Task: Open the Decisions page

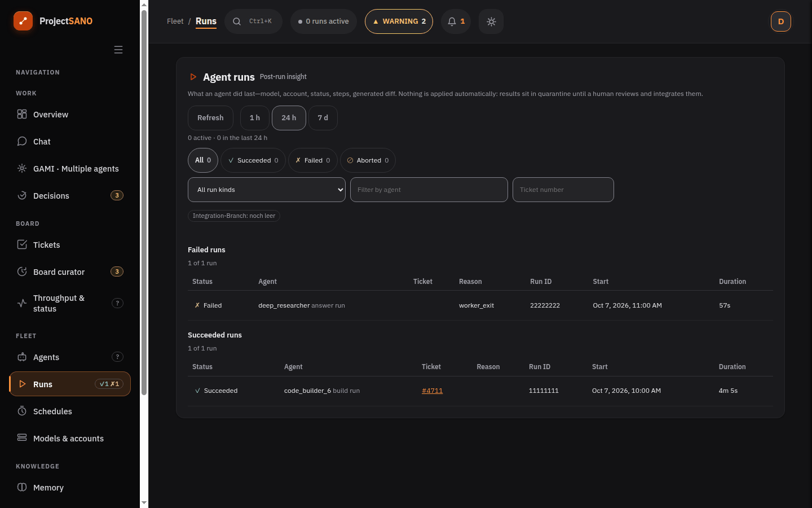Action: point(70,196)
